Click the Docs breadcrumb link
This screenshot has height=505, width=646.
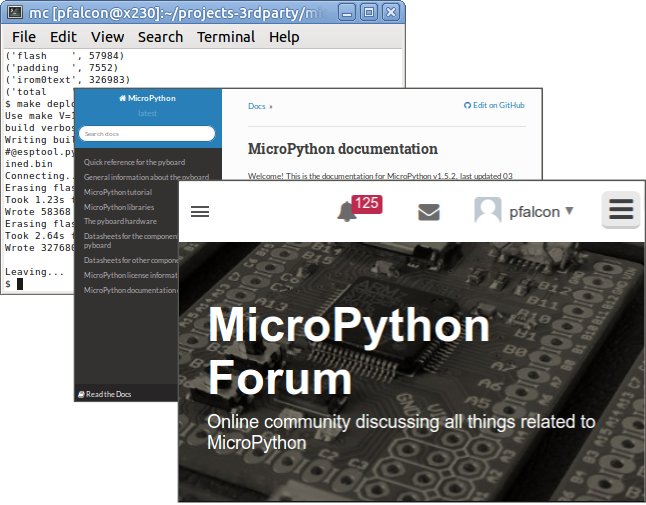click(x=257, y=106)
